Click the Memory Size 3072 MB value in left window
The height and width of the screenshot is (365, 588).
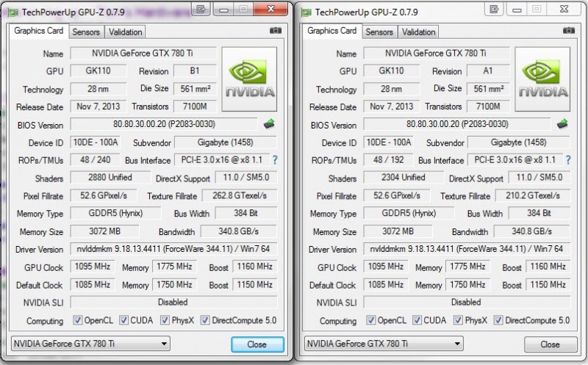point(104,231)
